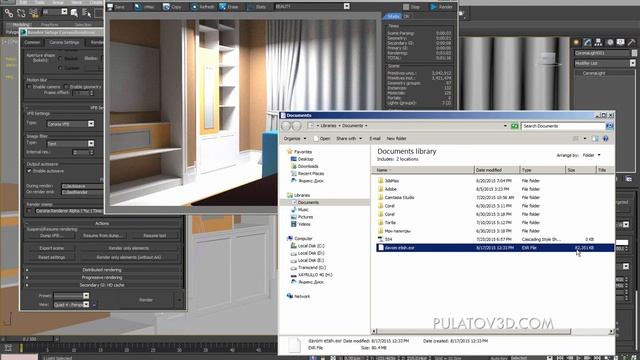Click the Stop button in the frame buffer
The image size is (640, 360).
coord(411,7)
